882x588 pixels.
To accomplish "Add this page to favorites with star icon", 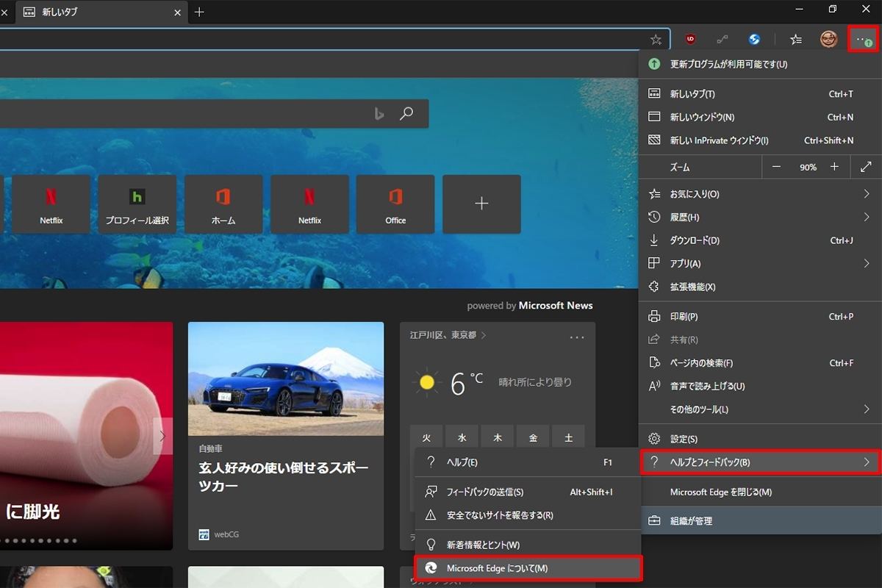I will click(656, 40).
